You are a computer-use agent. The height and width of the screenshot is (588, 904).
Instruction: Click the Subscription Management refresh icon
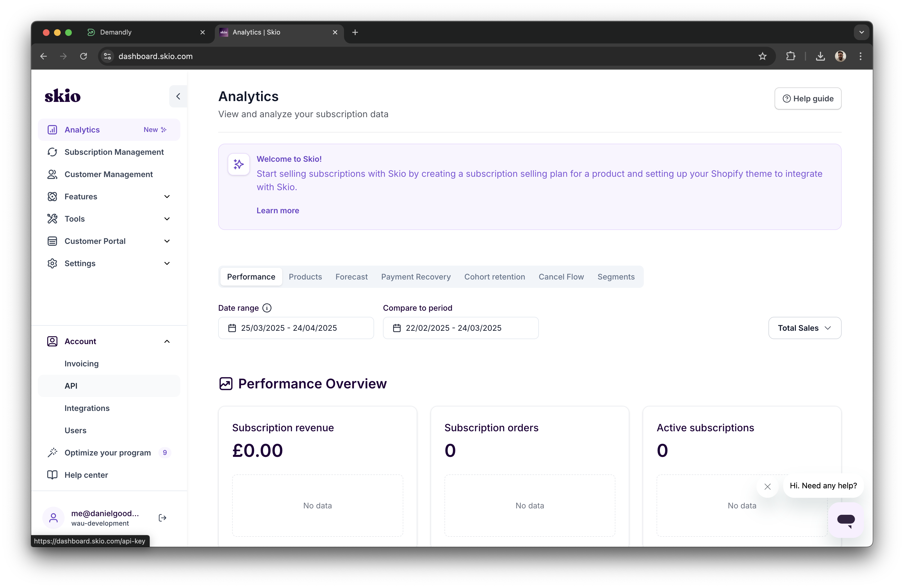tap(52, 152)
